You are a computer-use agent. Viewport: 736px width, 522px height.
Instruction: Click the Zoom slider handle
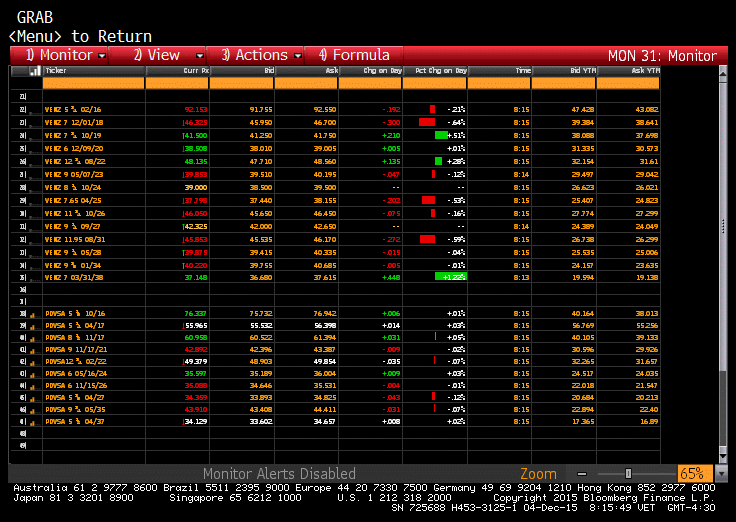click(x=629, y=474)
